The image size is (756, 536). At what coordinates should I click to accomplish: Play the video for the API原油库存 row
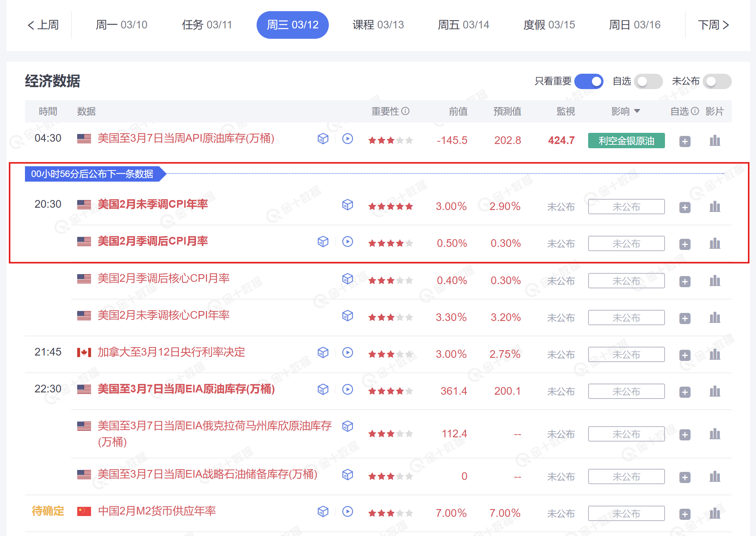(348, 139)
